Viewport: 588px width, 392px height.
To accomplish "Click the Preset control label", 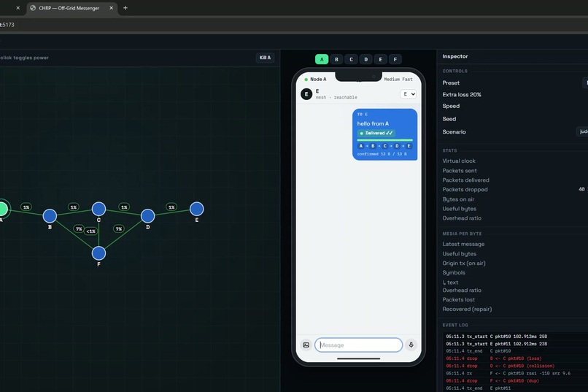I will click(451, 83).
